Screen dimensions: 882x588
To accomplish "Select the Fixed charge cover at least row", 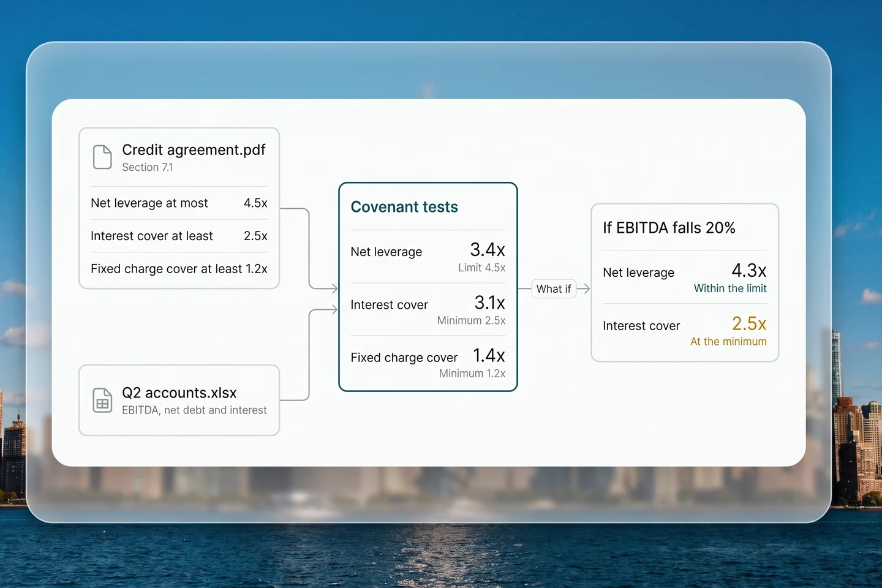I will point(179,269).
